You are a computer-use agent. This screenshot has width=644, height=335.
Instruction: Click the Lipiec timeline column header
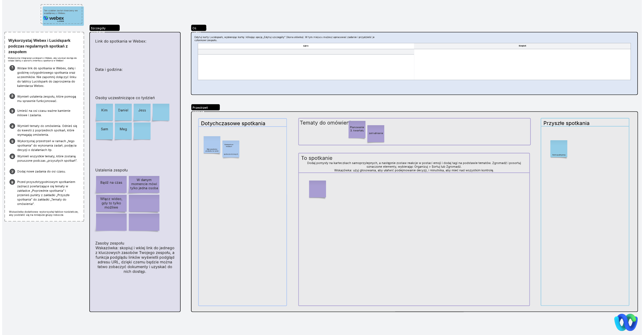[306, 46]
